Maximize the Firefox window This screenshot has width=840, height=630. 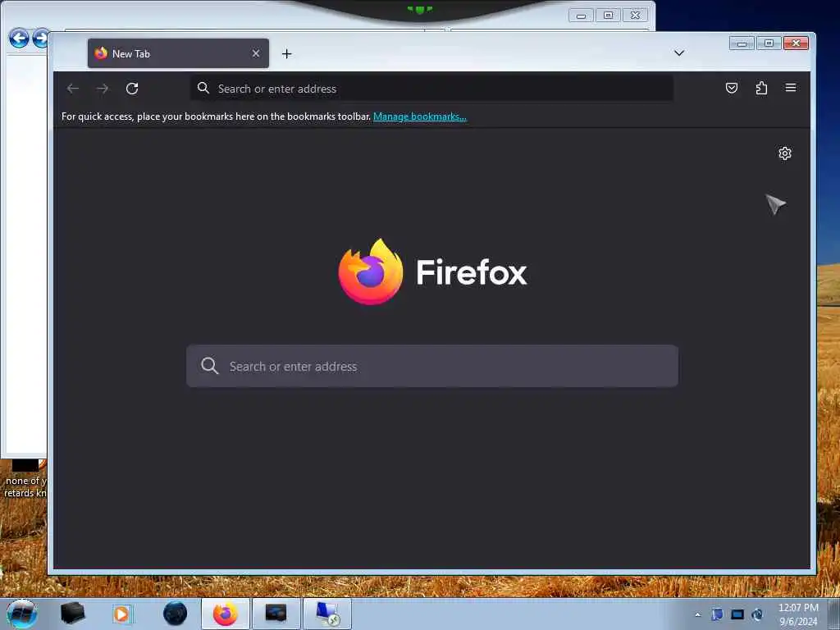(769, 43)
